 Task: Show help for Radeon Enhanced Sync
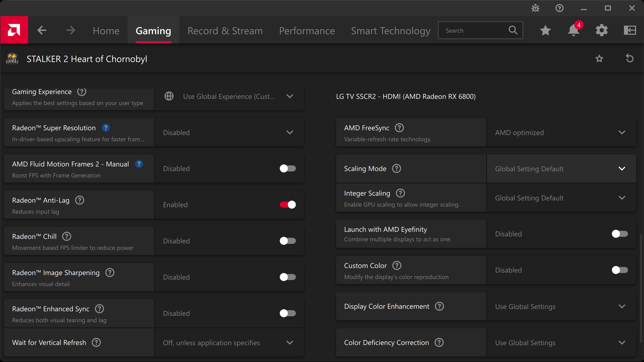[x=99, y=309]
